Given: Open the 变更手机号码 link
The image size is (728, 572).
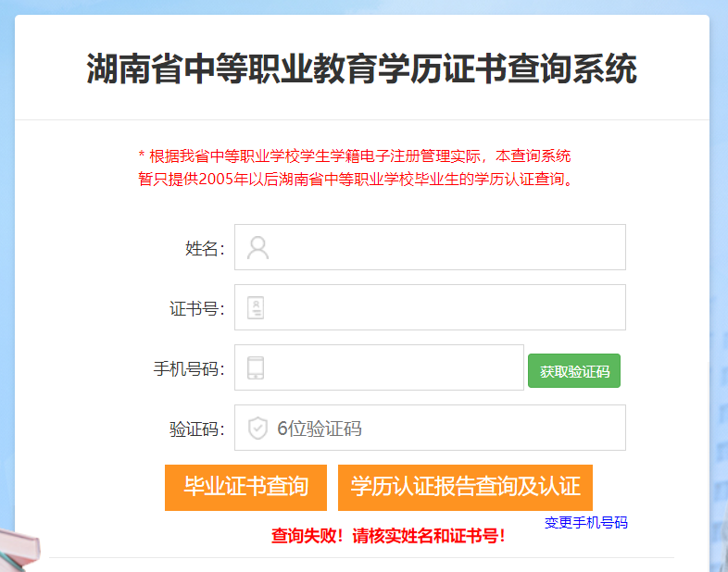Looking at the screenshot, I should coord(586,523).
